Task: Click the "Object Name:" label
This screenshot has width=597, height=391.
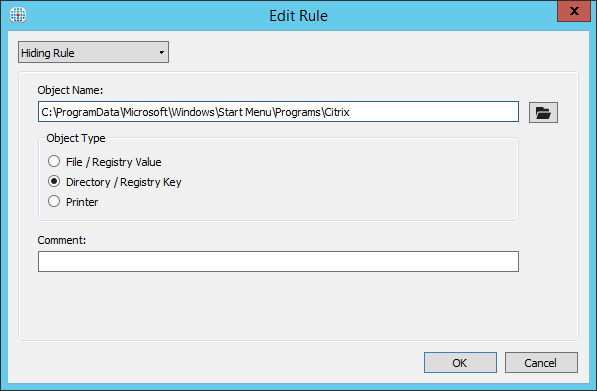Action: tap(70, 90)
